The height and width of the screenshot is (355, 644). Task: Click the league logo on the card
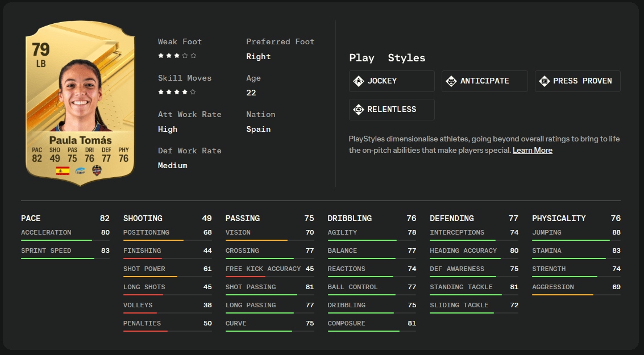81,171
